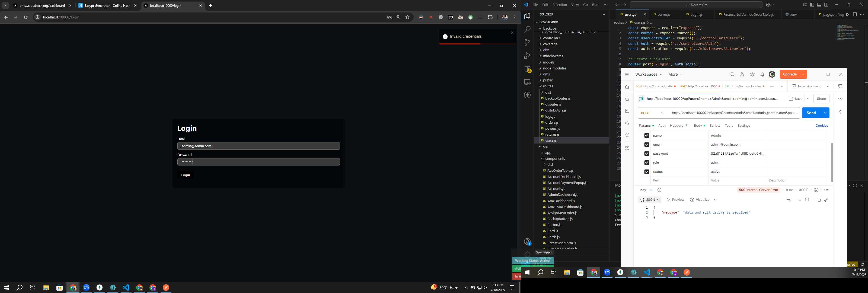Open Postman History in the sidebar
This screenshot has width=868, height=293.
[x=627, y=135]
